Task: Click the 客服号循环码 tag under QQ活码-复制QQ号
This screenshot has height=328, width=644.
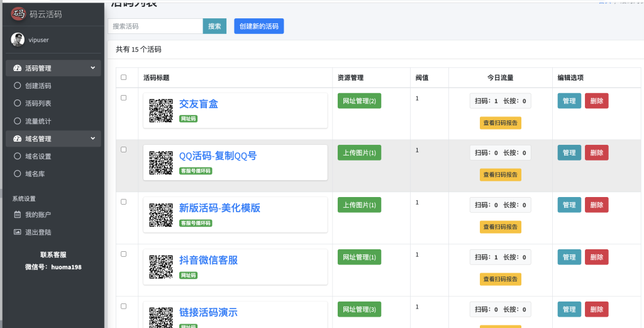Action: click(x=196, y=171)
